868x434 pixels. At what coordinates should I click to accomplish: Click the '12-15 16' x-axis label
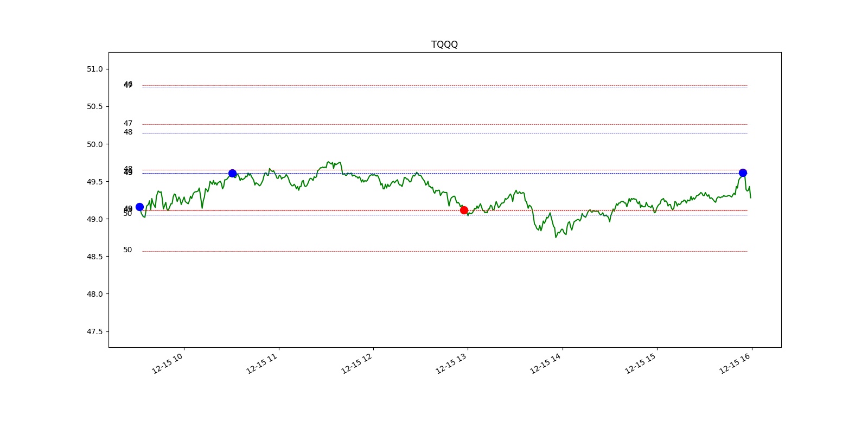point(735,363)
